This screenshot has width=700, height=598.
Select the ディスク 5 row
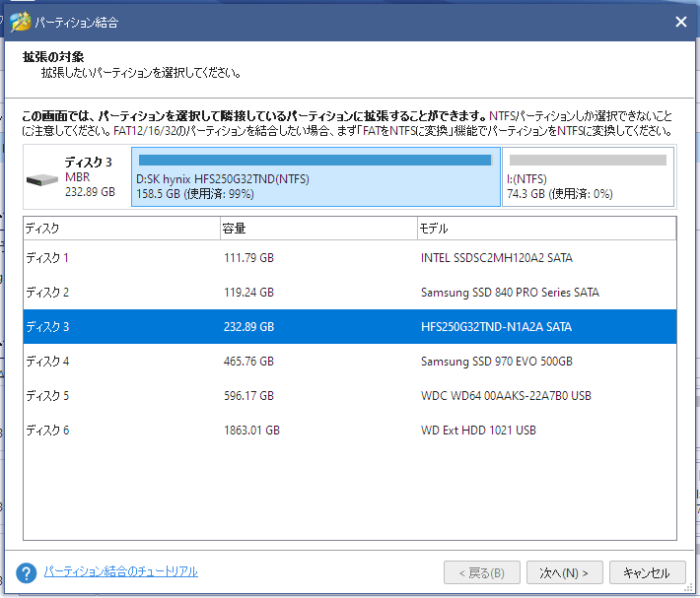(350, 395)
